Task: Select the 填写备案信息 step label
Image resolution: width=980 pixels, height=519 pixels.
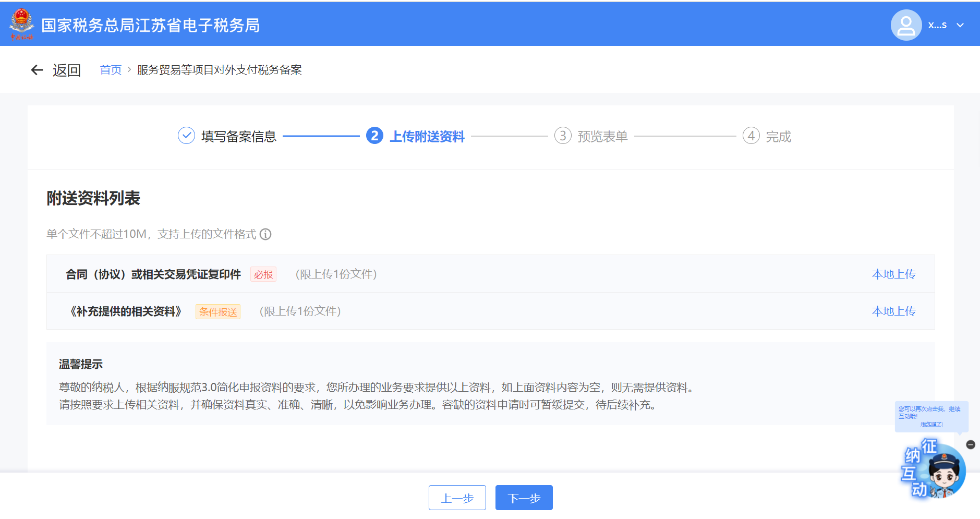Action: click(x=238, y=136)
